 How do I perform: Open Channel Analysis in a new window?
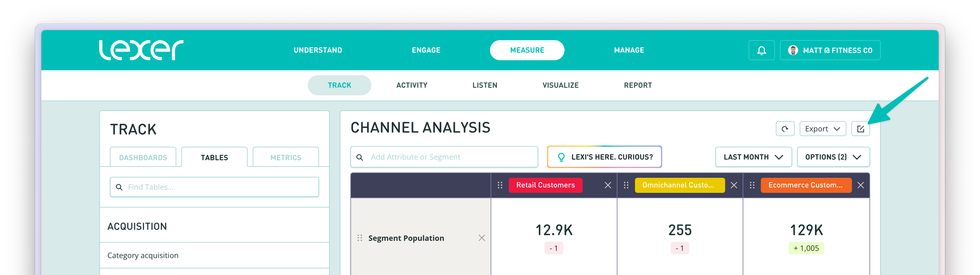pyautogui.click(x=860, y=129)
